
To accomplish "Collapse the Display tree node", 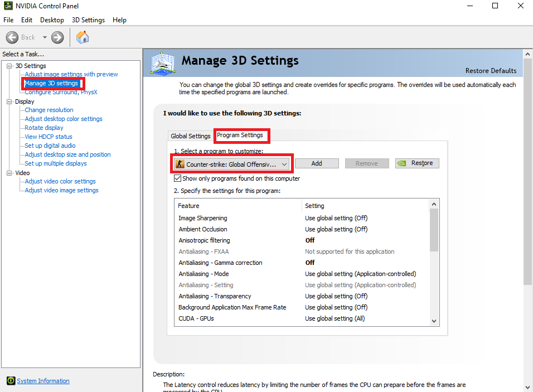I will tap(9, 101).
